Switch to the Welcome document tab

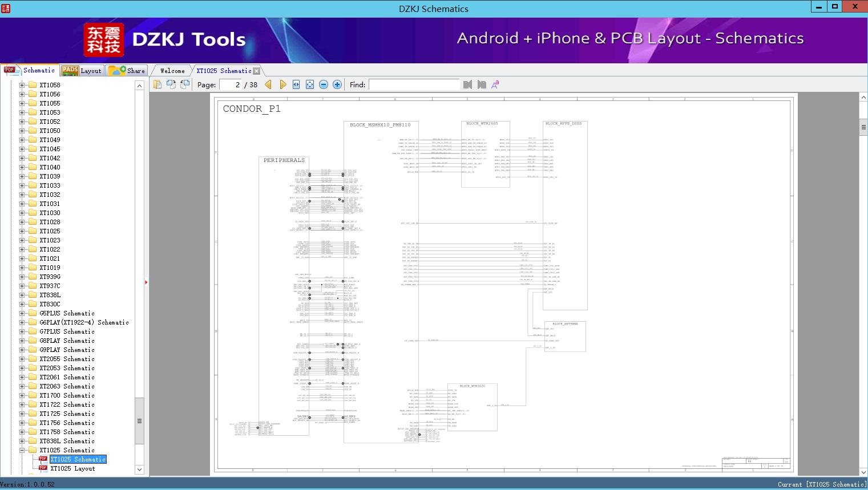pos(172,71)
